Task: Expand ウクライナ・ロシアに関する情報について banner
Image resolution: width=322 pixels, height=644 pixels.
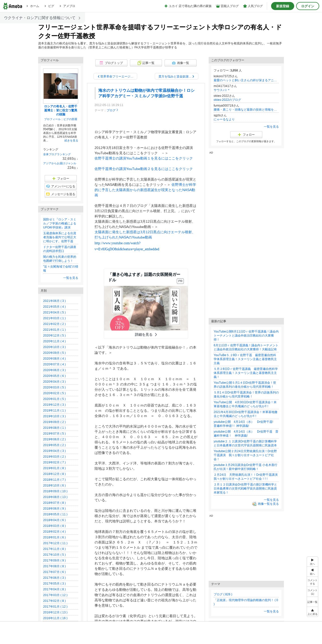Action: click(42, 18)
